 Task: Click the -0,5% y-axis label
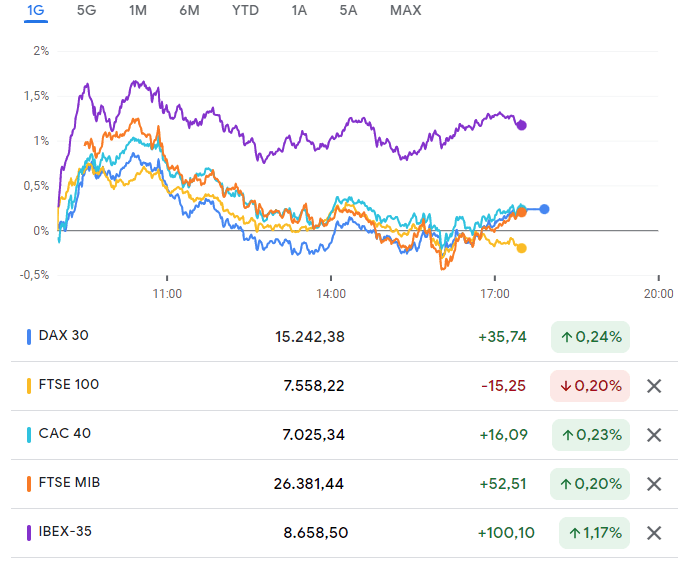click(34, 275)
